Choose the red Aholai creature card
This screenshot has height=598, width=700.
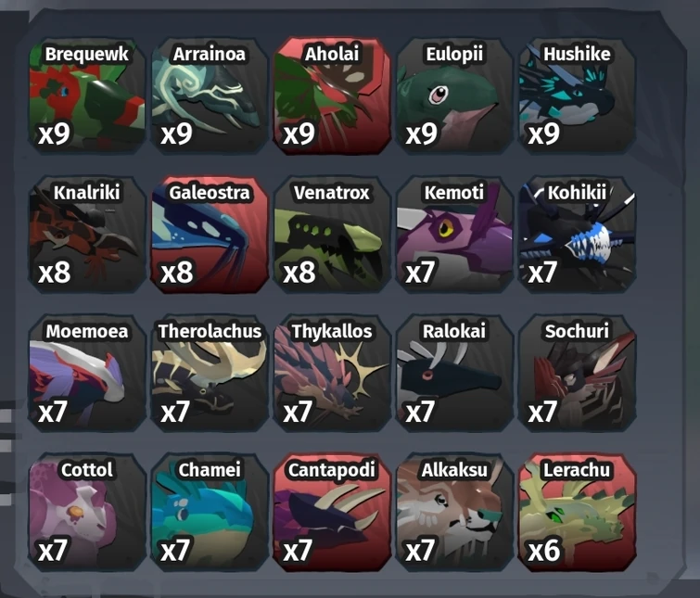pyautogui.click(x=332, y=95)
